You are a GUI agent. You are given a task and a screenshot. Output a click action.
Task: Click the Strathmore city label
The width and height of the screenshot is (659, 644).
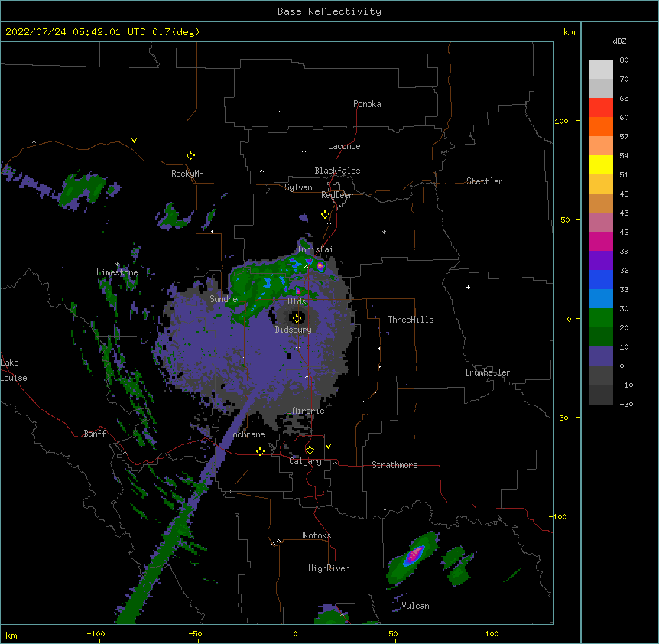click(x=394, y=465)
